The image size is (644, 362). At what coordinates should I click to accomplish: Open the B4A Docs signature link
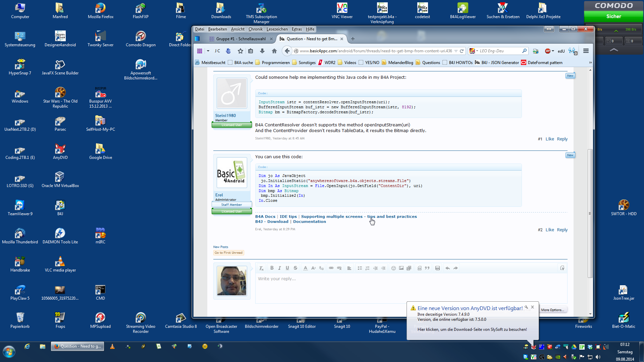coord(265,217)
